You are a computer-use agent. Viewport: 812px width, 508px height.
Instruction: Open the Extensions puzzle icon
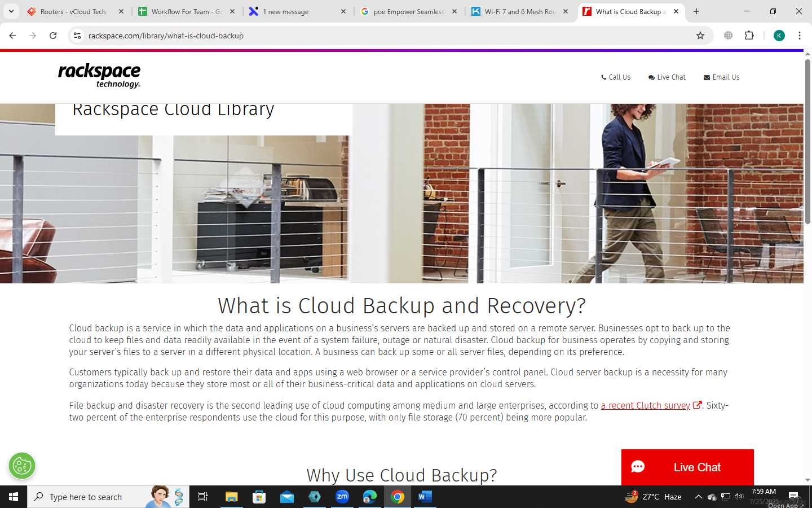coord(749,36)
